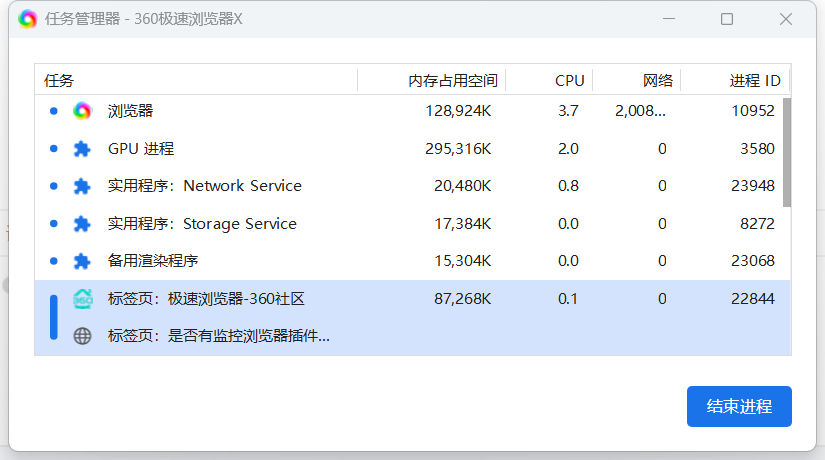825x460 pixels.
Task: Maximize the task manager window
Action: [x=727, y=19]
